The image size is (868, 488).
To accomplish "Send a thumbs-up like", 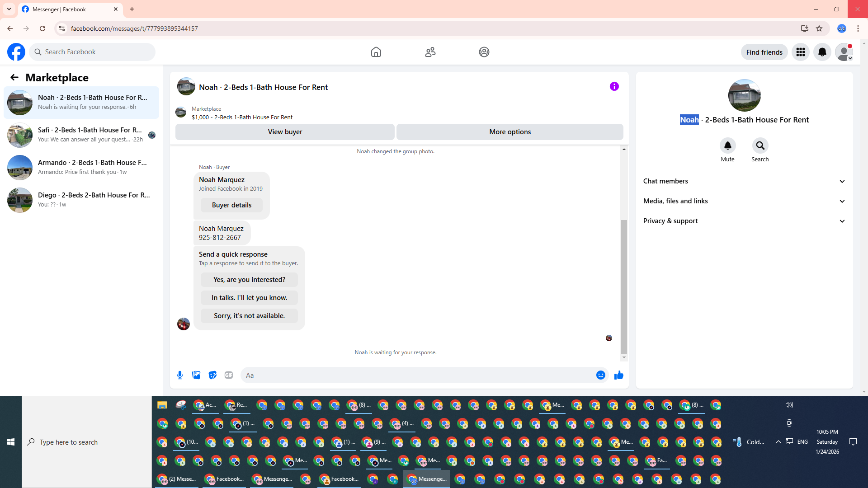I will 619,375.
